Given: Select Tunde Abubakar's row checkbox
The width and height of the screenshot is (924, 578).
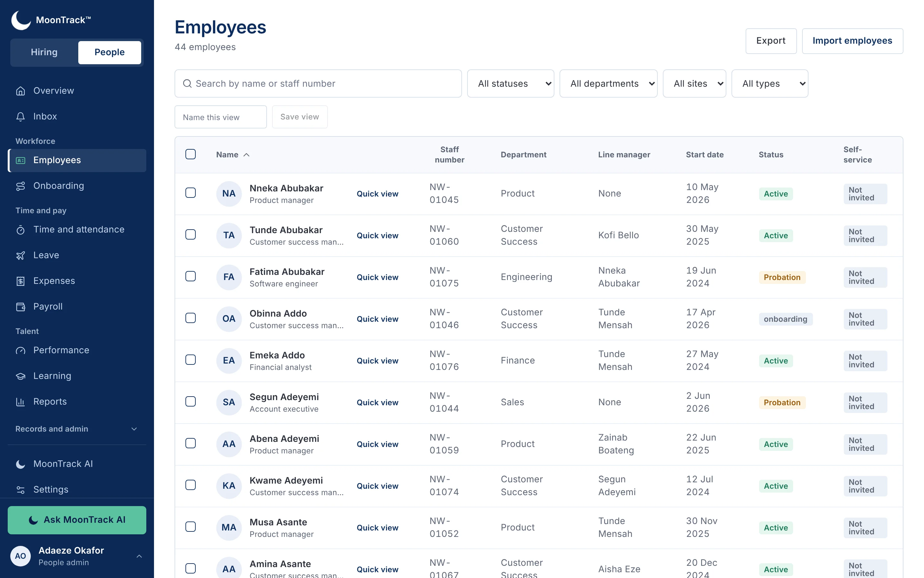Looking at the screenshot, I should coord(191,234).
